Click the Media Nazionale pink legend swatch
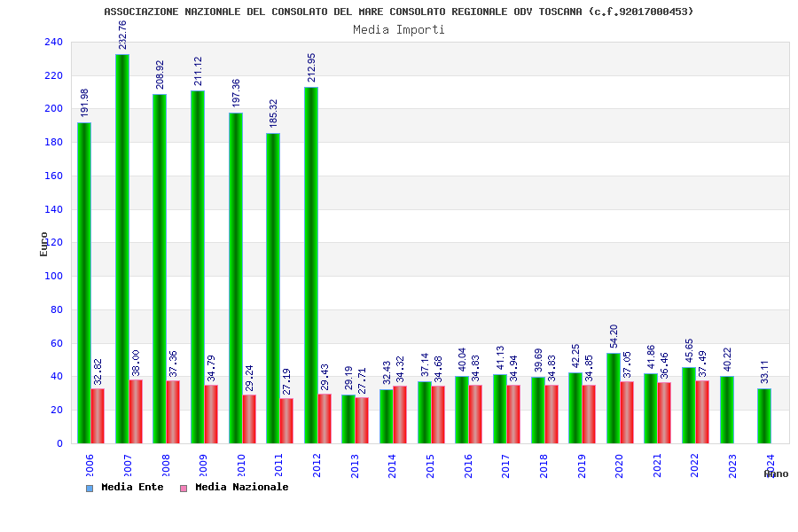This screenshot has height=532, width=798. click(184, 489)
